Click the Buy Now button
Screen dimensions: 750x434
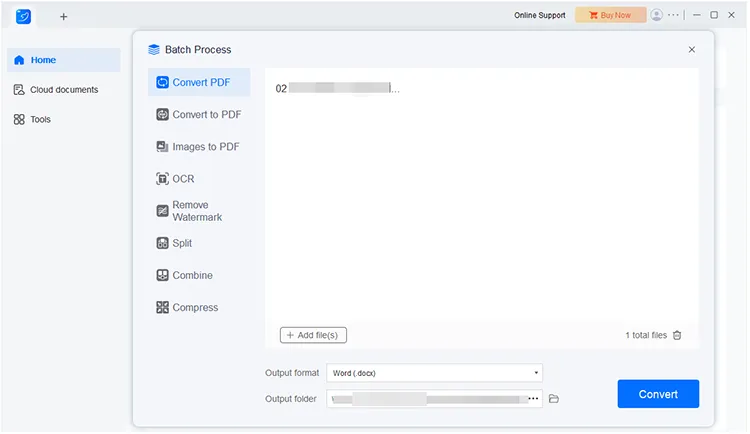pyautogui.click(x=610, y=15)
